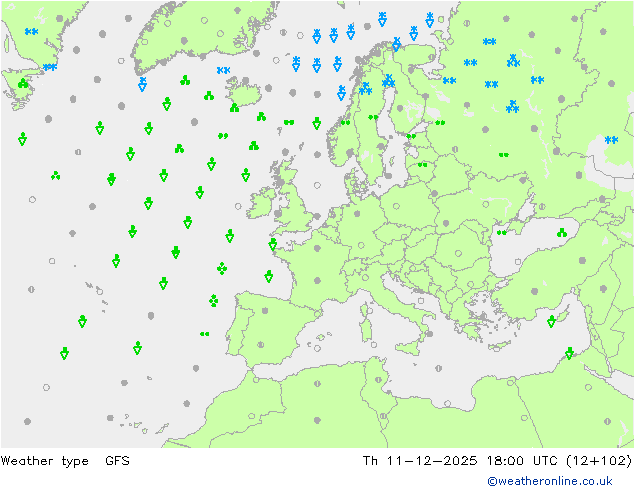Click the green rain symbol on Iceland's southwest coast
This screenshot has height=490, width=634.
point(234,108)
